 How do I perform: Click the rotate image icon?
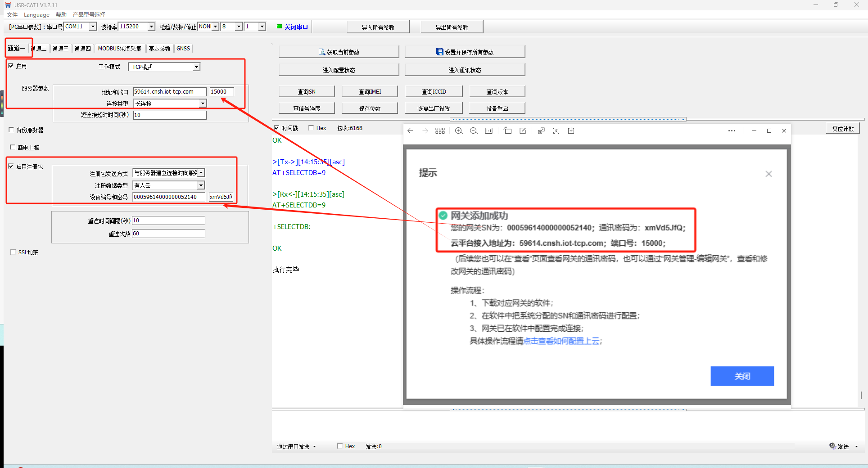pos(508,131)
